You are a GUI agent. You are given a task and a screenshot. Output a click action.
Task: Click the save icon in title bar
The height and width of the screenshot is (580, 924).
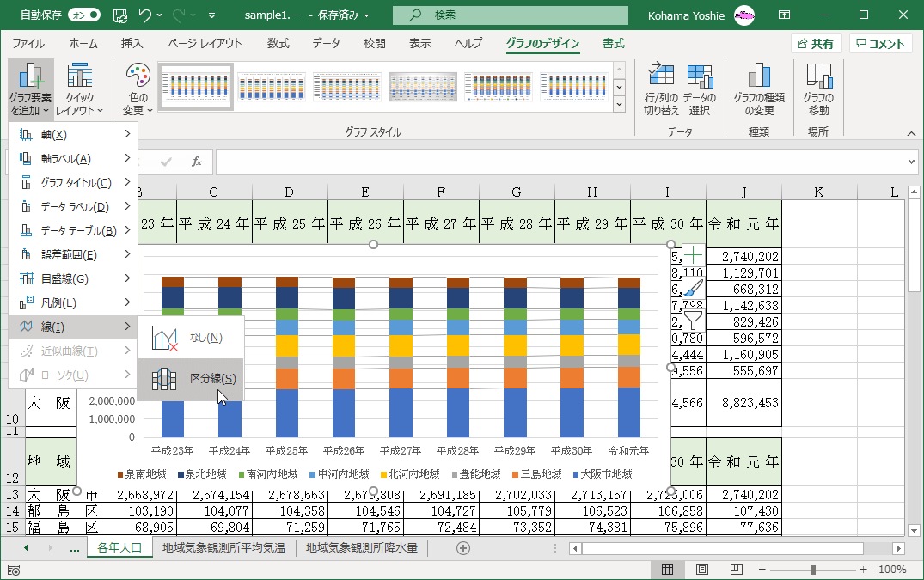coord(120,15)
